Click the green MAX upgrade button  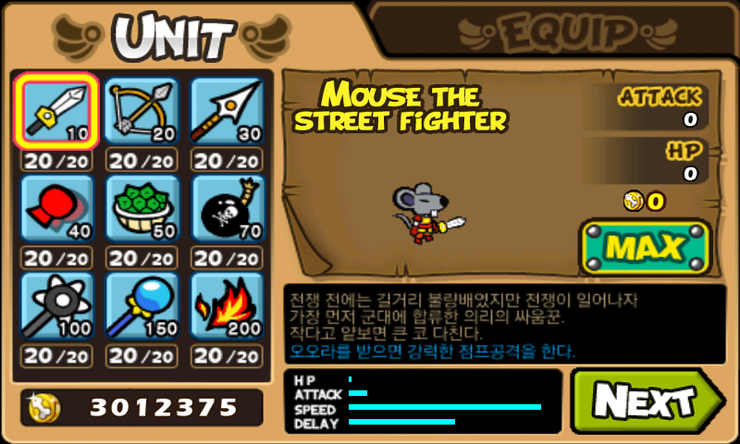coord(646,247)
